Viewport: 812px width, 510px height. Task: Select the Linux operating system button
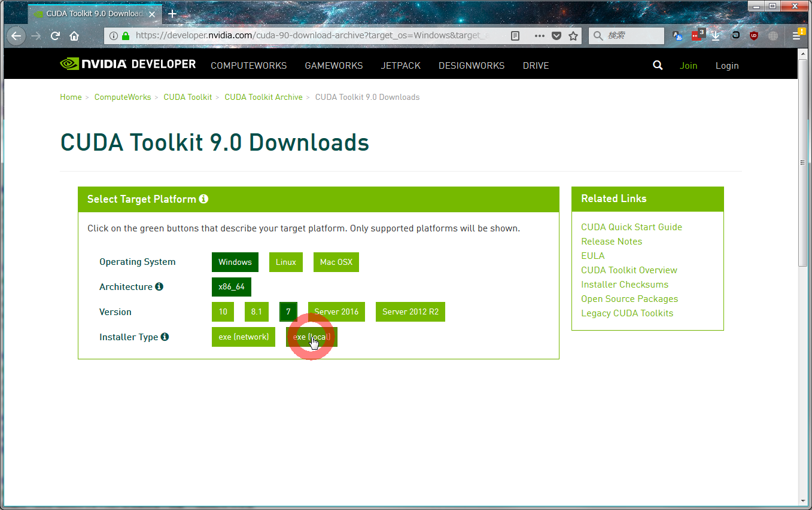coord(286,262)
